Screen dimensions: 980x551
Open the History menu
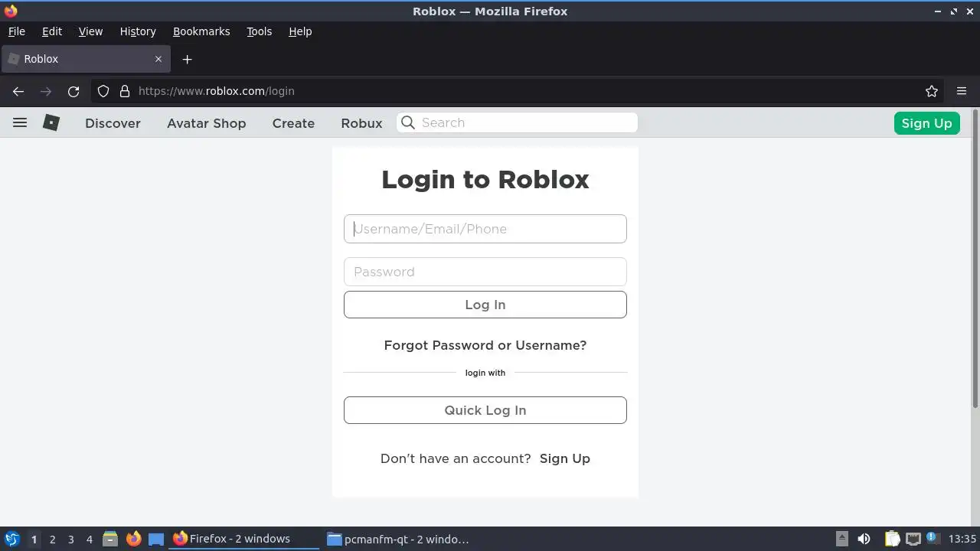138,31
